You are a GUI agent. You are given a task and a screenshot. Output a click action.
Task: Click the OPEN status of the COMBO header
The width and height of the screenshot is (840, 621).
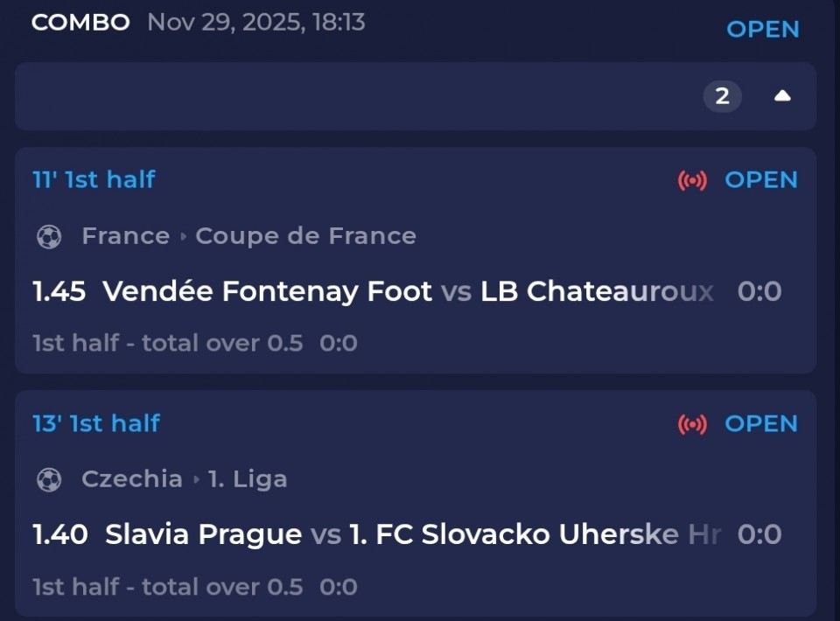tap(763, 29)
